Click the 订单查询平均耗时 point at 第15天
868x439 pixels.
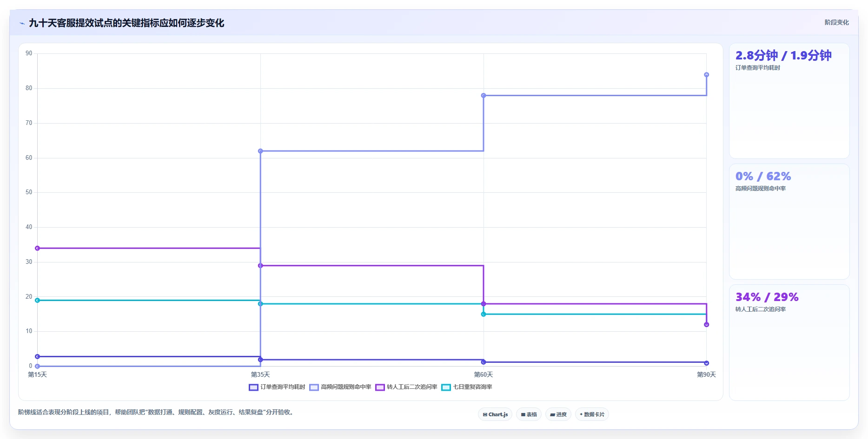tap(38, 356)
